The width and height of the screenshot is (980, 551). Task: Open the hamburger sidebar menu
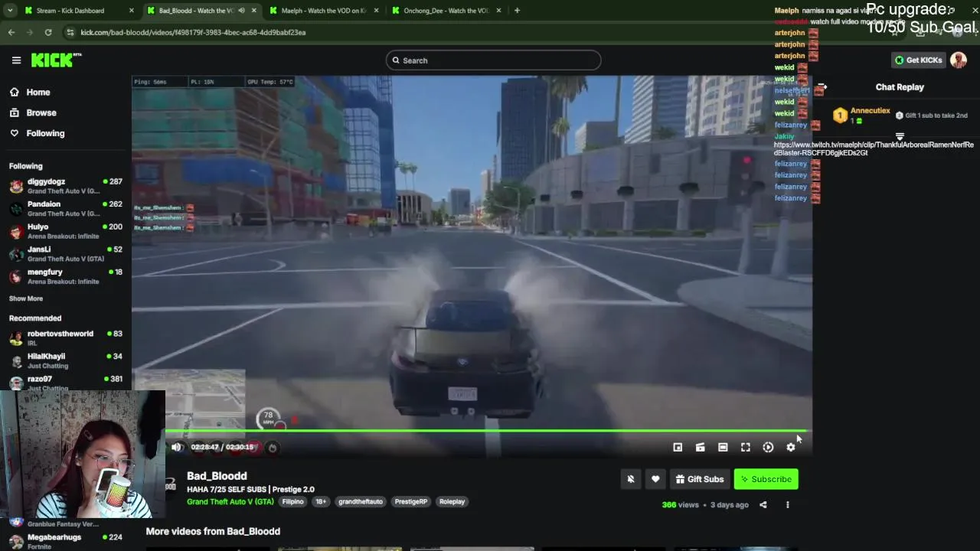16,60
